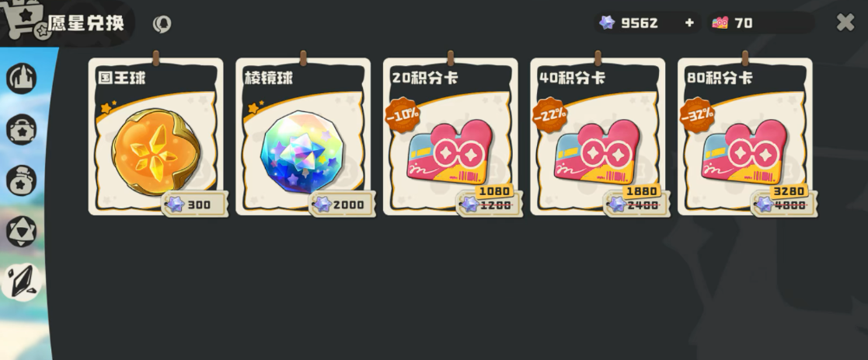Image resolution: width=868 pixels, height=360 pixels.
Task: Select the triangle gem sidebar category
Action: pos(22,231)
